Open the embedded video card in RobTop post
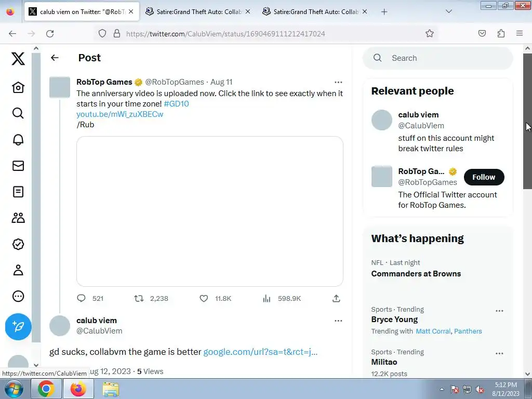532x399 pixels. point(210,211)
